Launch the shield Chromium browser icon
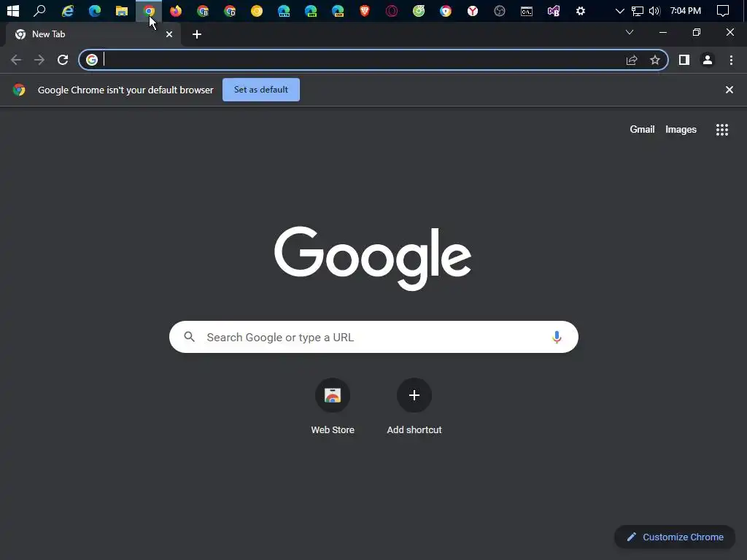 (446, 10)
